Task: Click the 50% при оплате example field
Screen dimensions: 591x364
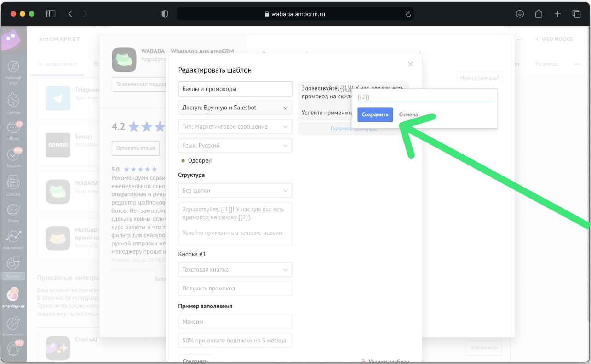Action: [235, 341]
